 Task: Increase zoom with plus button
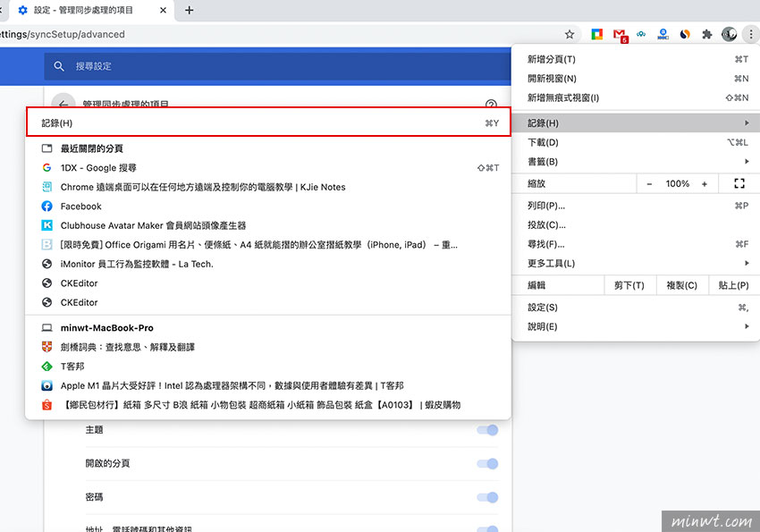point(705,184)
